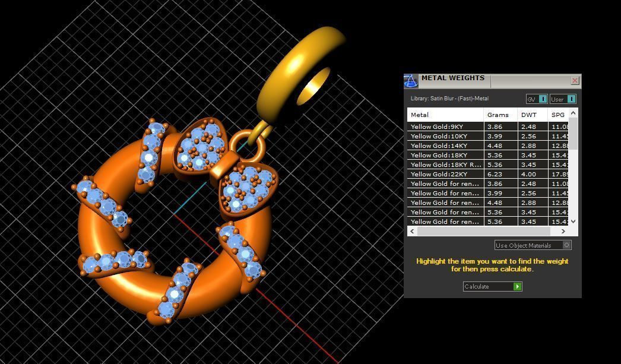Sort by the SPG column header
The image size is (621, 364).
tap(559, 115)
